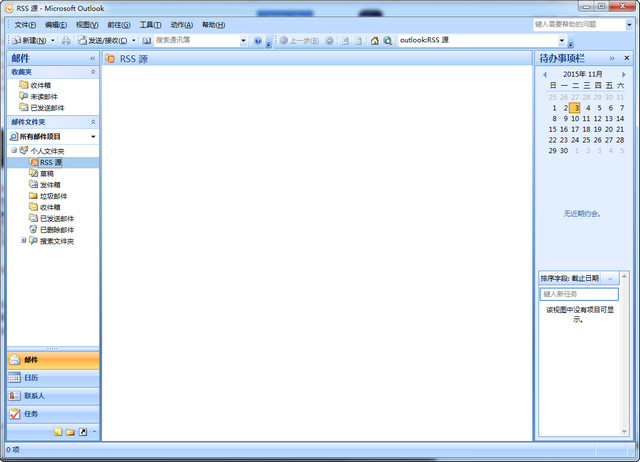Click the Print icon in toolbar
The height and width of the screenshot is (462, 640).
tap(66, 40)
